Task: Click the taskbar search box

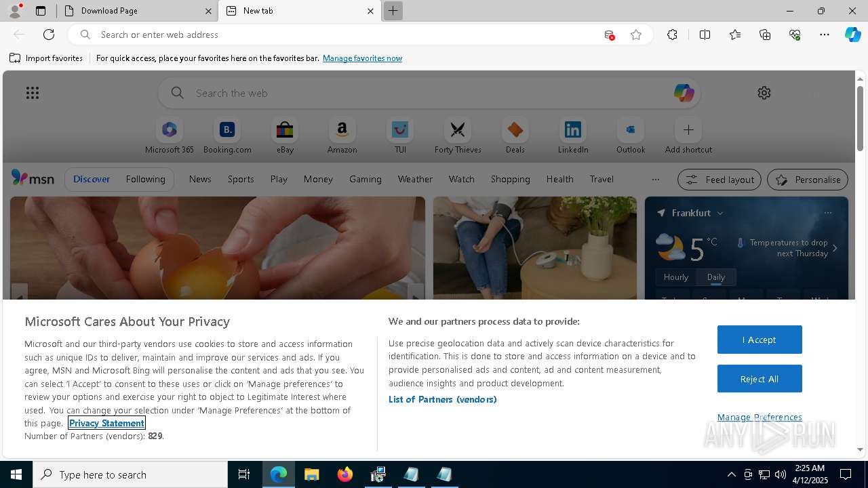Action: coord(130,474)
